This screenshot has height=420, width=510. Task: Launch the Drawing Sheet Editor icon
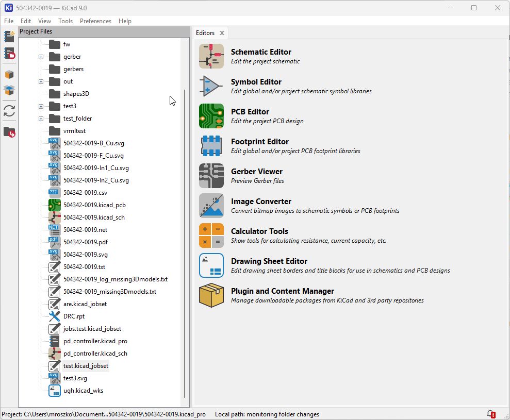click(x=211, y=265)
